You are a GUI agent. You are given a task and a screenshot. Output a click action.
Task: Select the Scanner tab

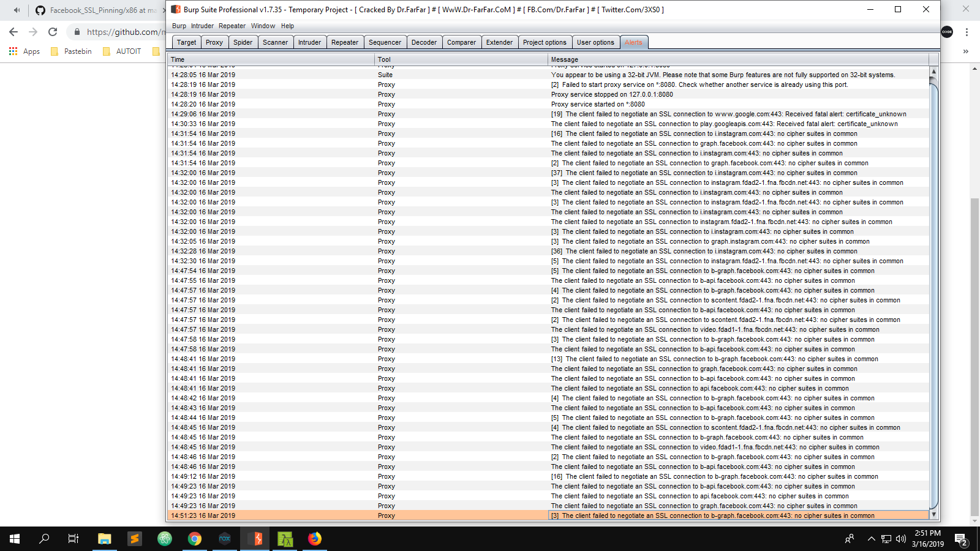(275, 42)
